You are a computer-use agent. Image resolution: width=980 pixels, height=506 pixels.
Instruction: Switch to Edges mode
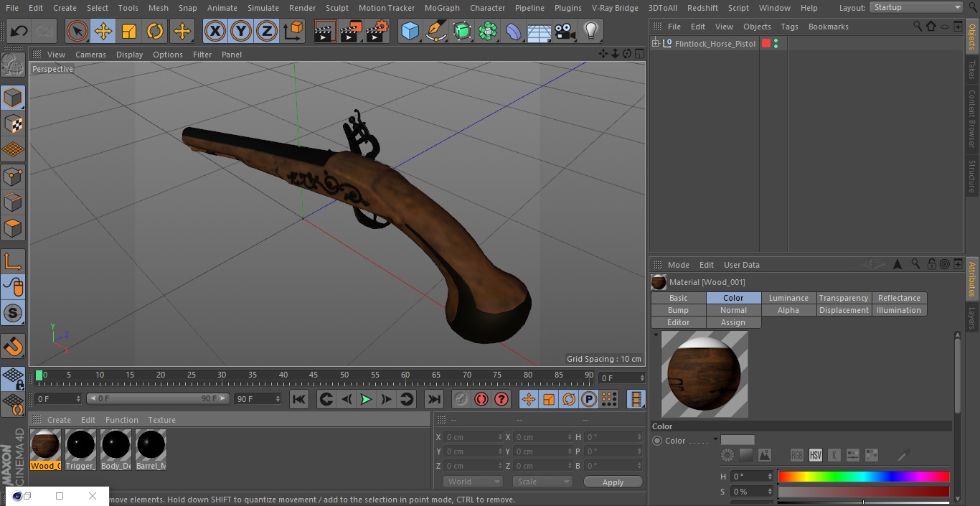click(x=13, y=202)
